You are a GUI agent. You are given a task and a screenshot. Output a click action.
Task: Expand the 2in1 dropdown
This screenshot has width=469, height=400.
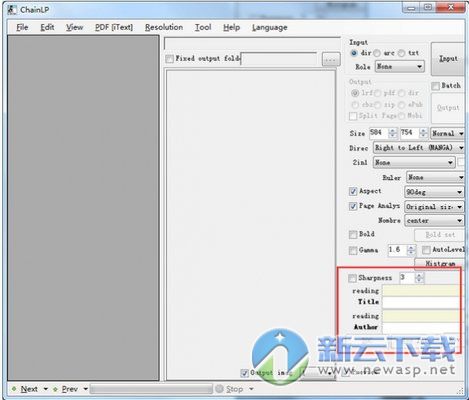[414, 163]
